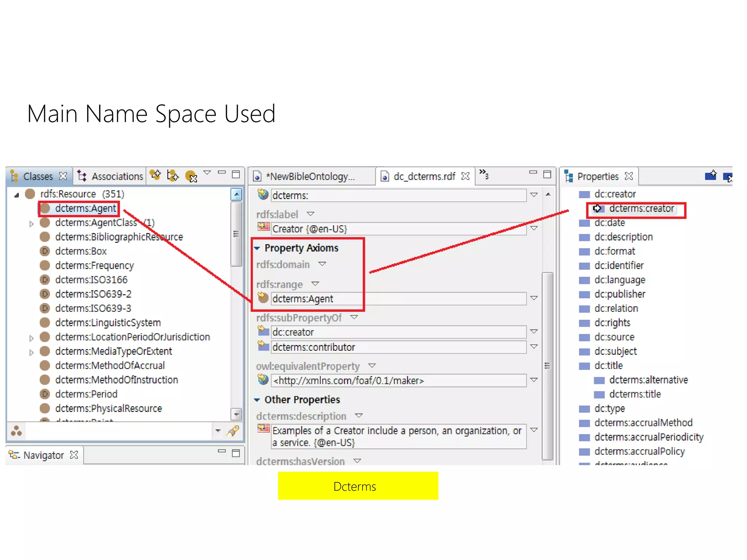Expand the dcterms:MediaTypeOrExtent node
The width and height of the screenshot is (747, 560).
(x=31, y=352)
